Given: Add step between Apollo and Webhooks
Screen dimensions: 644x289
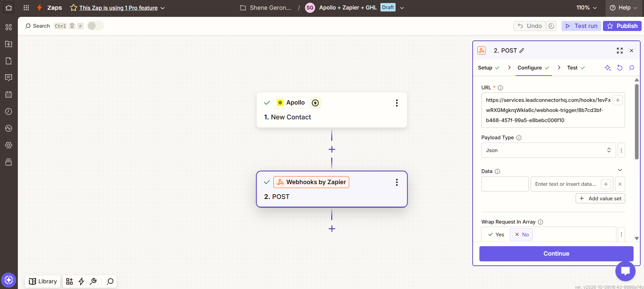Looking at the screenshot, I should coord(332,149).
